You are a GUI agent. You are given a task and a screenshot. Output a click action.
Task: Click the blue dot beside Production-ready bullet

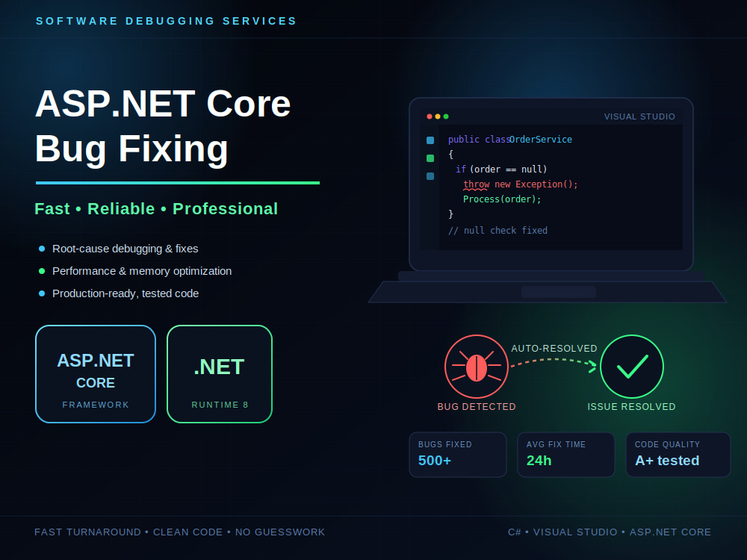42,293
